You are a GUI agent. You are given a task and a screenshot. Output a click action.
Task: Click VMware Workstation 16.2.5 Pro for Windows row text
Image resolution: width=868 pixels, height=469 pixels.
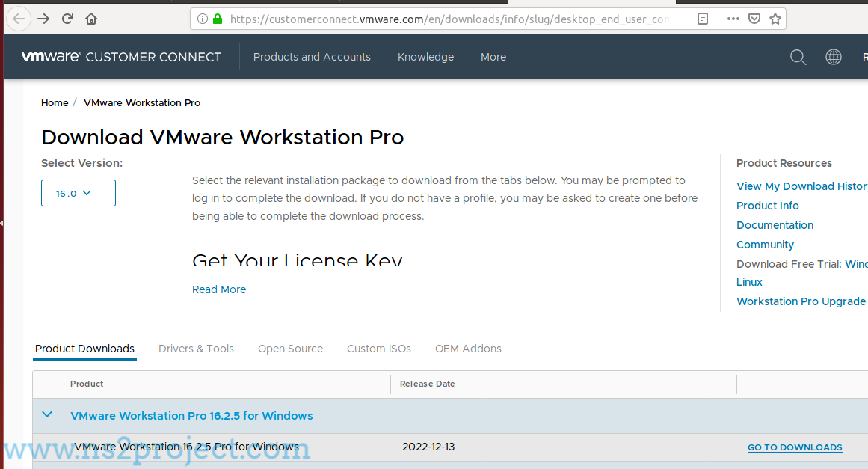[187, 447]
